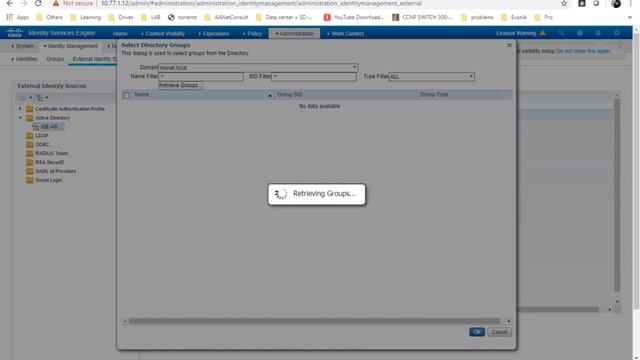Expand the Certificate Authentication Profile node
This screenshot has height=360, width=640.
(x=20, y=109)
